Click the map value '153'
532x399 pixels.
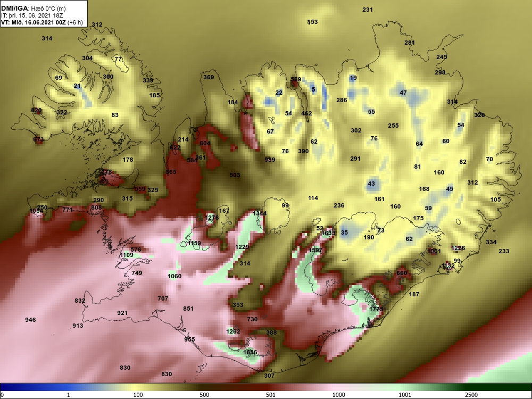point(312,22)
